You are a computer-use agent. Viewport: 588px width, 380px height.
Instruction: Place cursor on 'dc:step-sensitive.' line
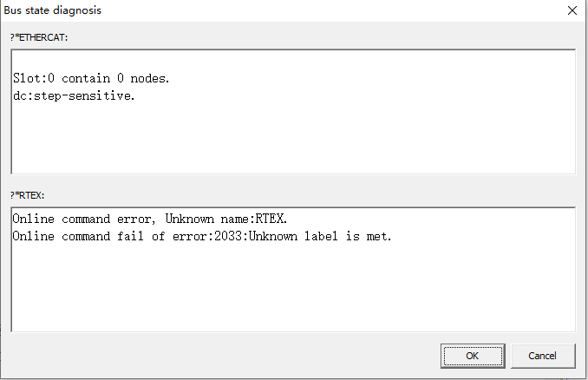[x=74, y=95]
